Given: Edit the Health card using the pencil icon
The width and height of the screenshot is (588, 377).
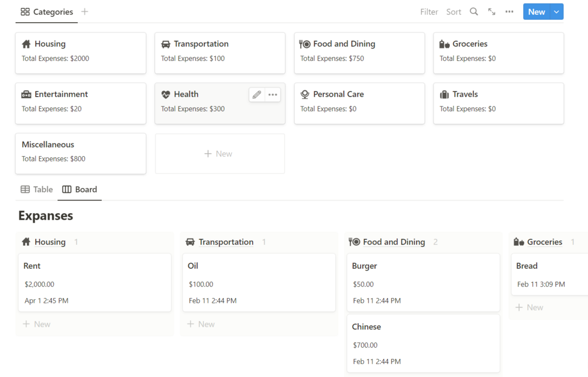Looking at the screenshot, I should (x=256, y=94).
